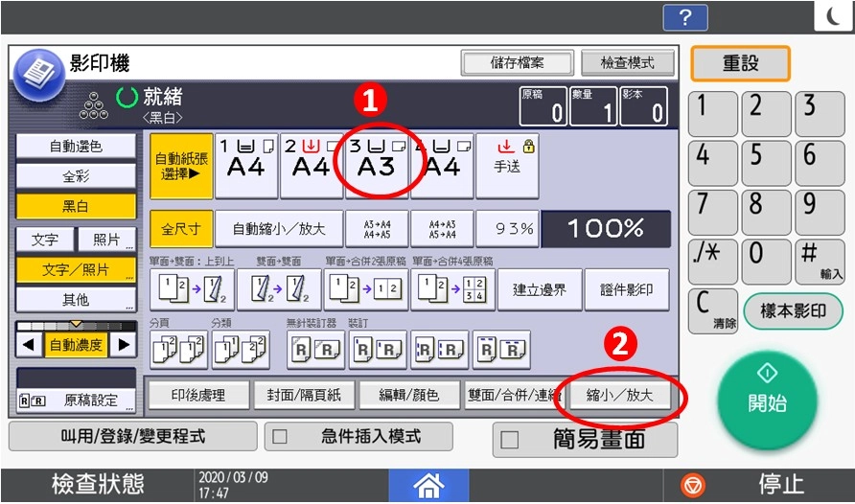This screenshot has height=504, width=855.
Task: Select 全彩 full color mode
Action: [76, 176]
